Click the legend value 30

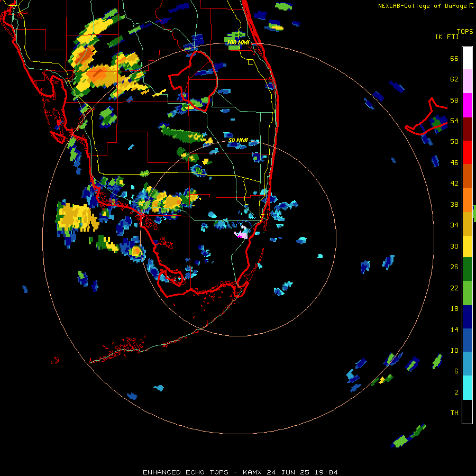click(454, 246)
